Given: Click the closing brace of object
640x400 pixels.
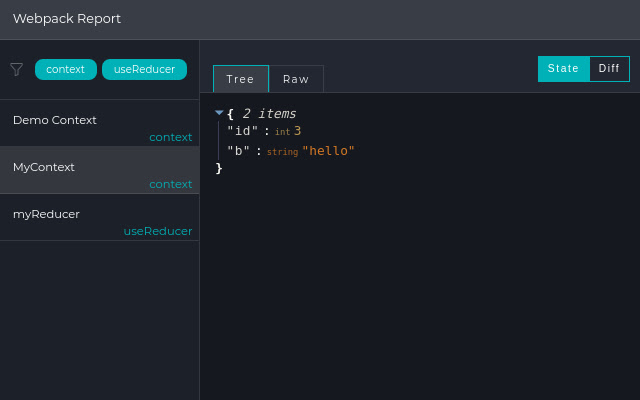Looking at the screenshot, I should coord(219,168).
